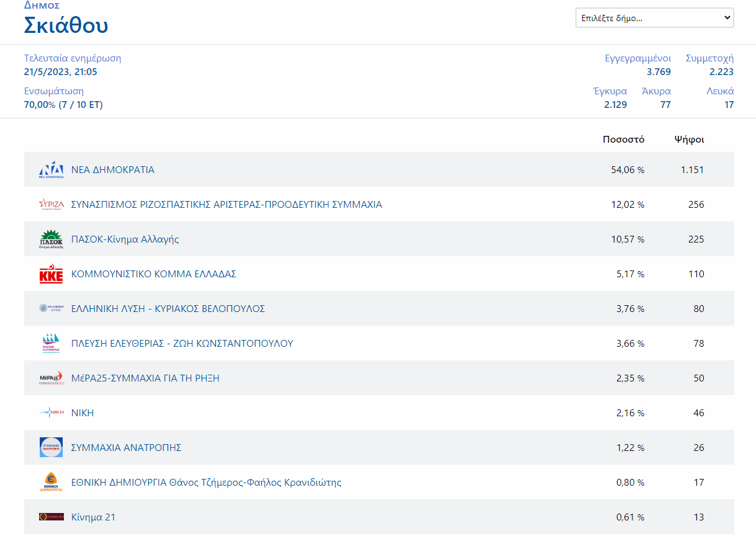Open the ΚΟΜΜΟΥΝΙΣΤΙΚΟ ΚΟΜΜΑ ΕΛΛΑΔΑΣ link
The image size is (756, 544).
(154, 274)
